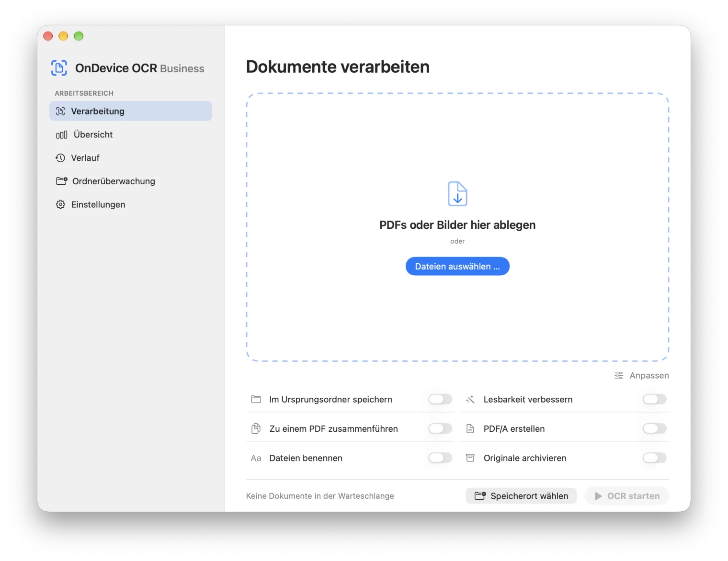The width and height of the screenshot is (728, 561).
Task: Click the document download icon in drop zone
Action: pyautogui.click(x=457, y=193)
